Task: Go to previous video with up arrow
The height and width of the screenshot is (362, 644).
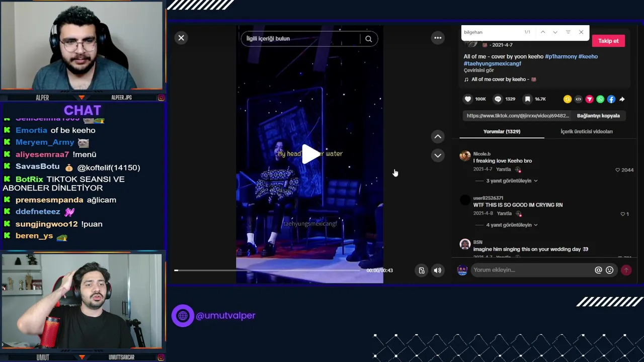Action: coord(438,136)
